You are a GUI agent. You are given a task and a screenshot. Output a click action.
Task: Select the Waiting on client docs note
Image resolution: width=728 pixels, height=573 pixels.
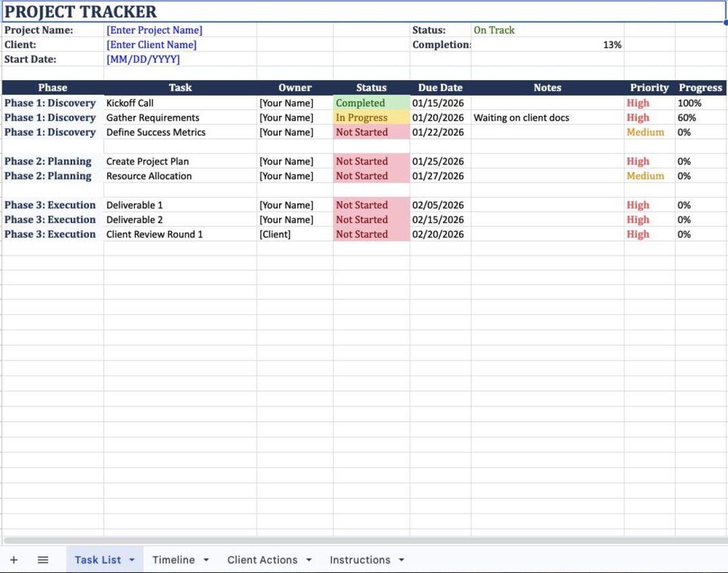pos(547,117)
